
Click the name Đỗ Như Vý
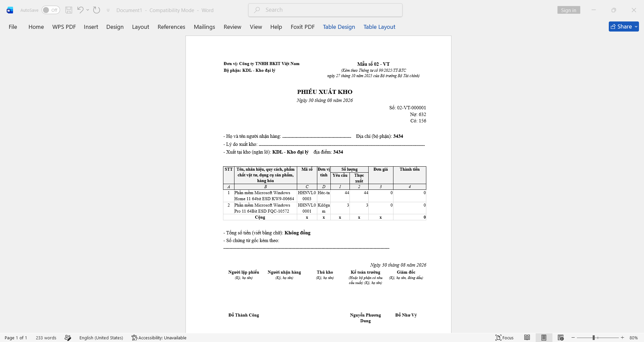point(406,315)
